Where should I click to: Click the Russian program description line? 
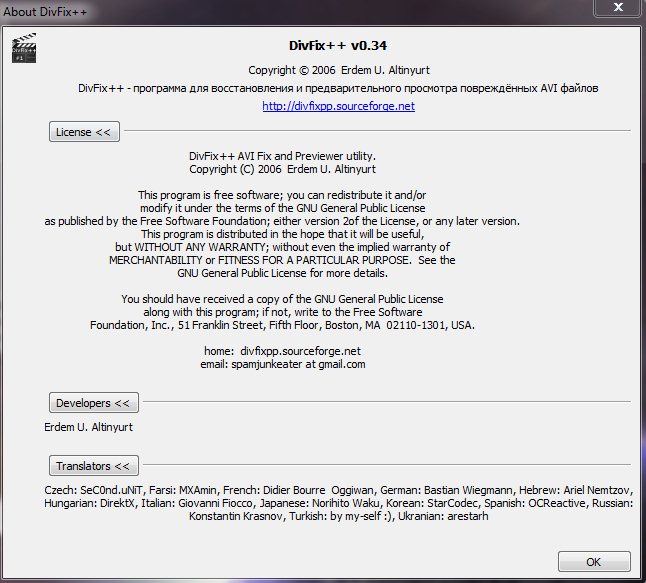tap(338, 88)
